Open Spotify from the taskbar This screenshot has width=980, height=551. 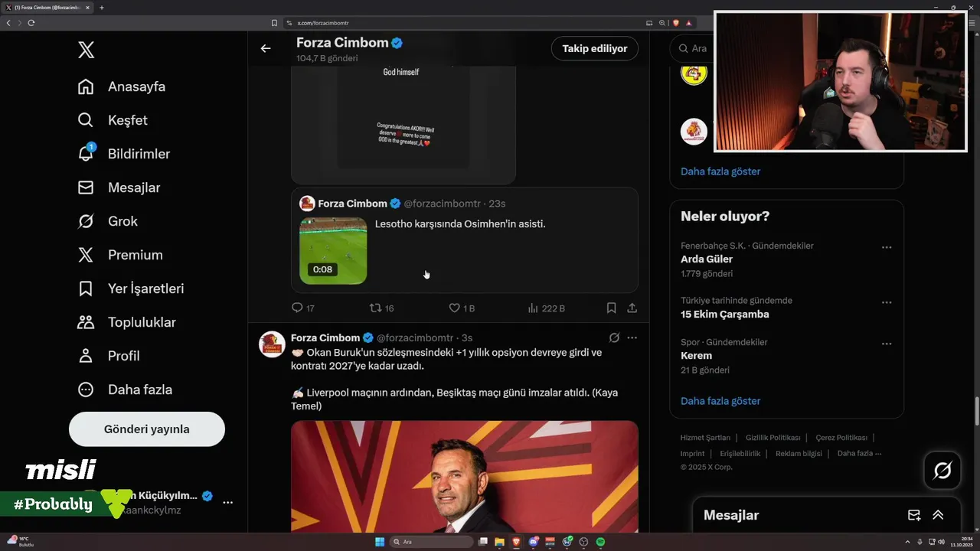click(x=601, y=542)
